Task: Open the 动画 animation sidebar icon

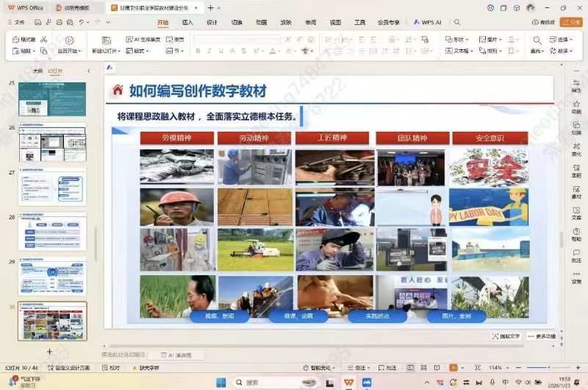Action: point(576,105)
